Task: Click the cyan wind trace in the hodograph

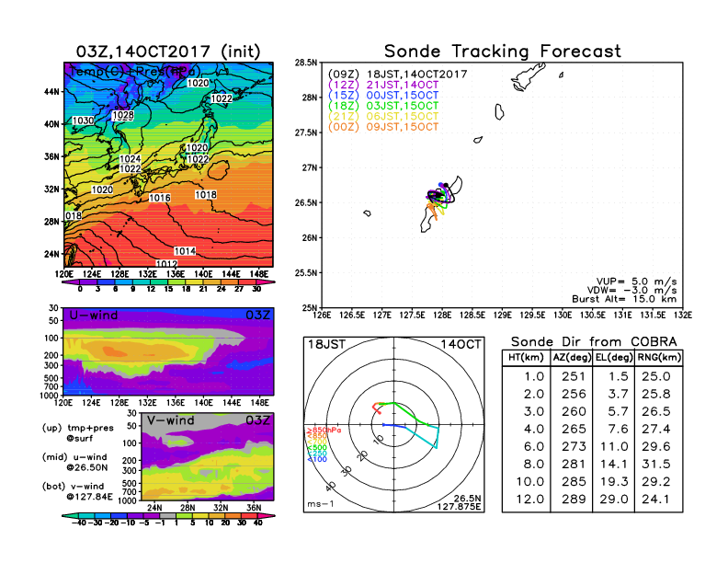Action: 423,436
